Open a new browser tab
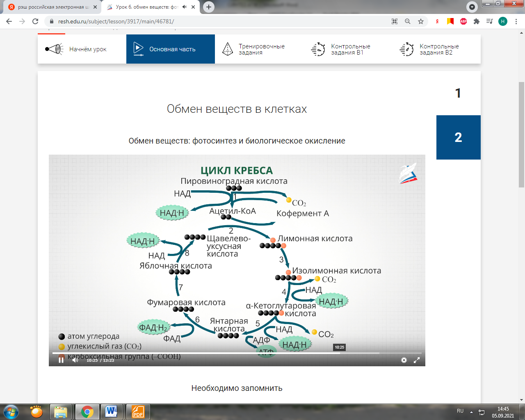525x420 pixels. click(209, 7)
